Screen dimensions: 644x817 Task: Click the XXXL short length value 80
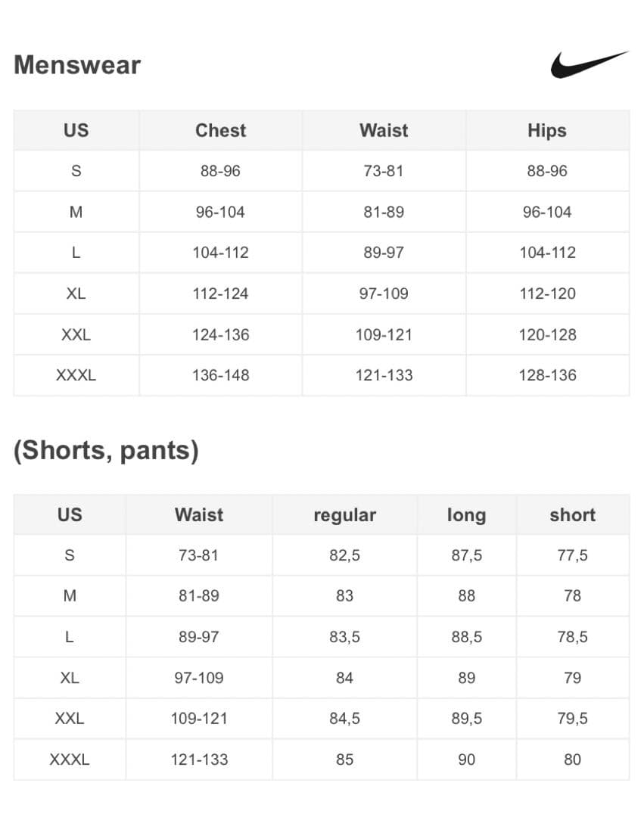click(572, 760)
